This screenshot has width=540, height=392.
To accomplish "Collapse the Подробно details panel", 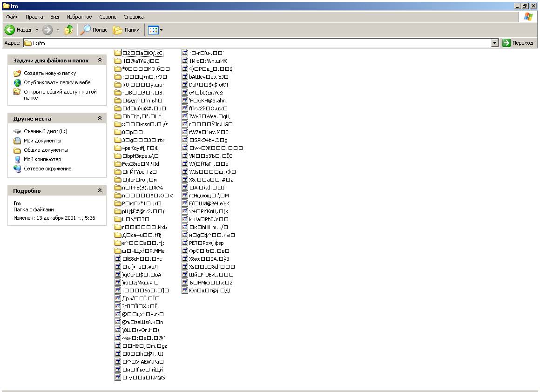I will (x=100, y=190).
